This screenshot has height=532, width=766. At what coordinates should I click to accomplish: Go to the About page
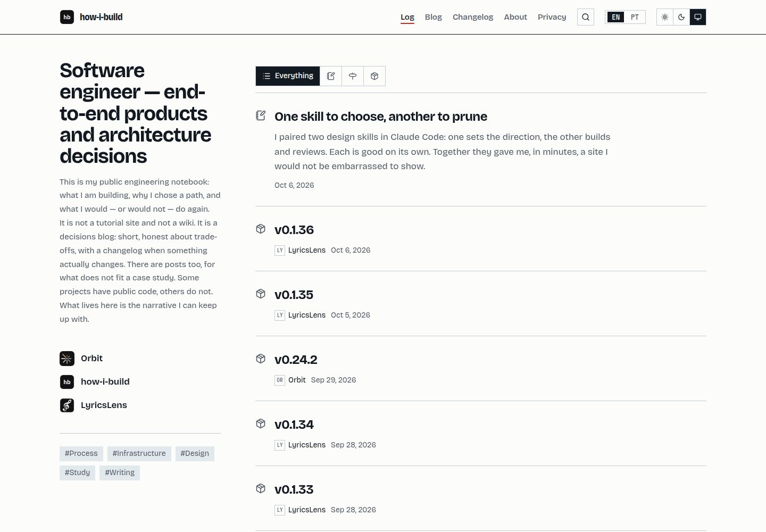tap(515, 17)
